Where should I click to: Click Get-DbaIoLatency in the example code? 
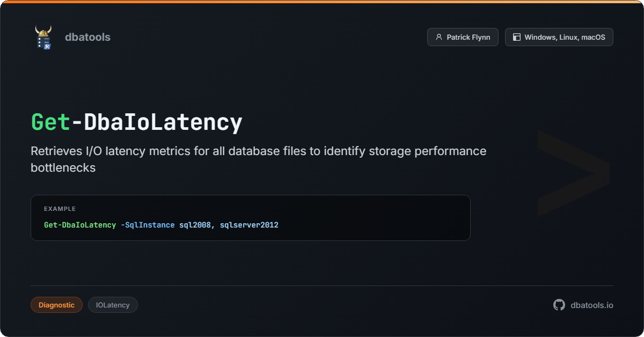(80, 225)
